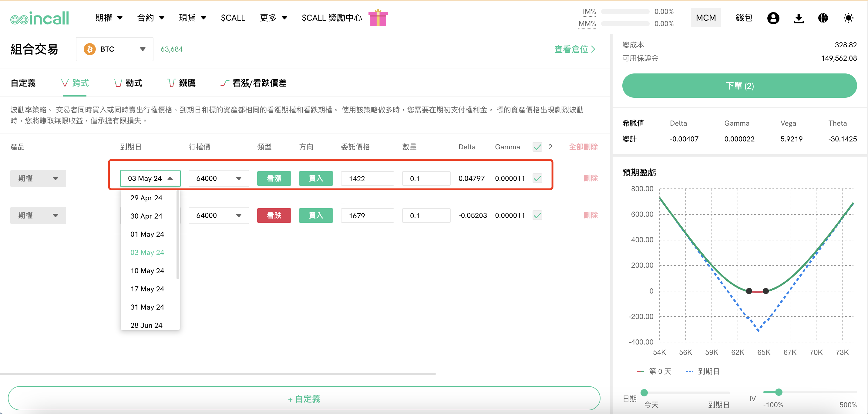Uncheck the put option leg checkbox
The width and height of the screenshot is (868, 414).
[x=537, y=215]
